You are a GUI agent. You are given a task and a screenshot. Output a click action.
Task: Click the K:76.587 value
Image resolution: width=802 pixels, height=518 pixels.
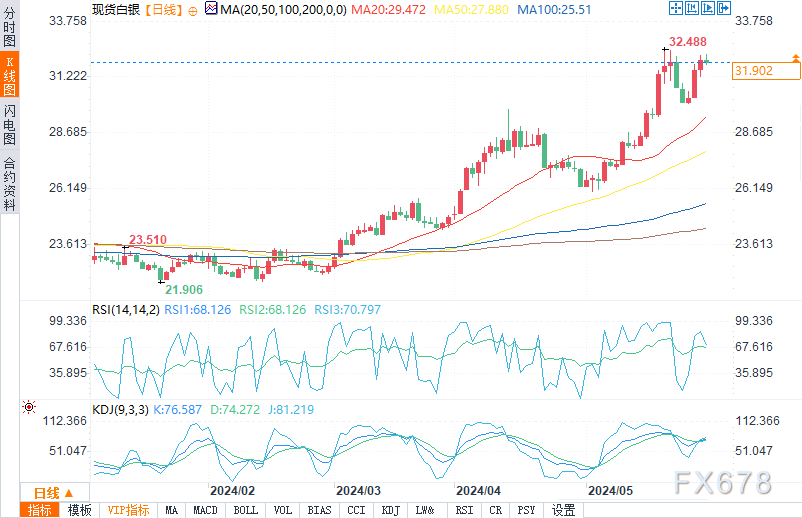tap(177, 410)
